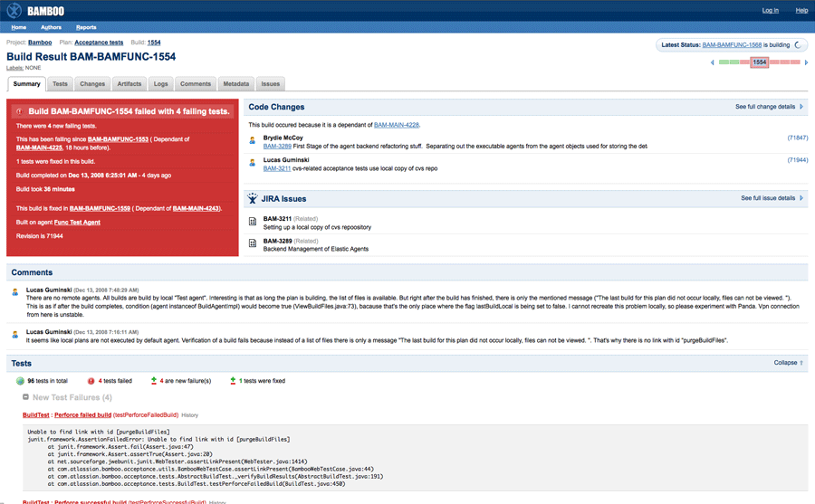Open the Help link
The height and width of the screenshot is (504, 815).
[x=801, y=10]
